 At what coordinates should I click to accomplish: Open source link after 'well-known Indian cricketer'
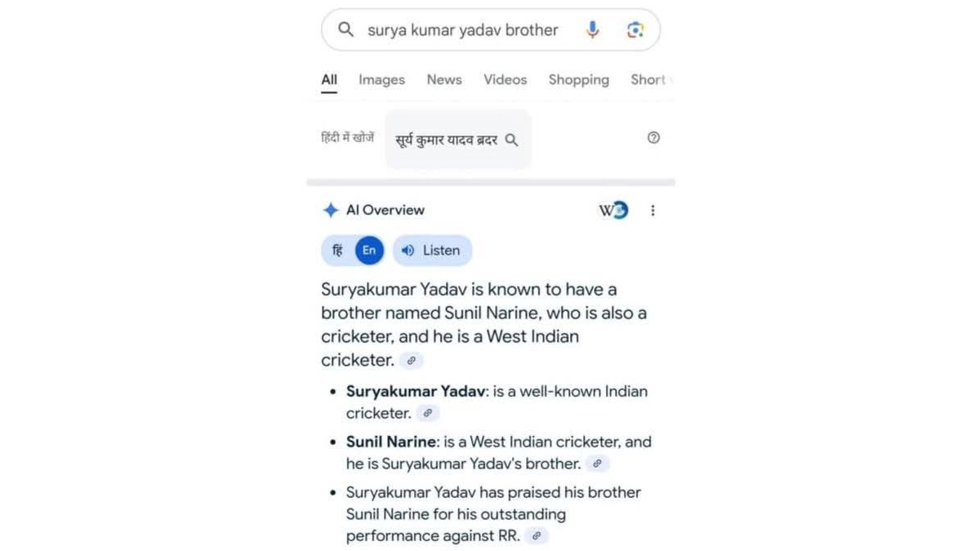click(427, 414)
